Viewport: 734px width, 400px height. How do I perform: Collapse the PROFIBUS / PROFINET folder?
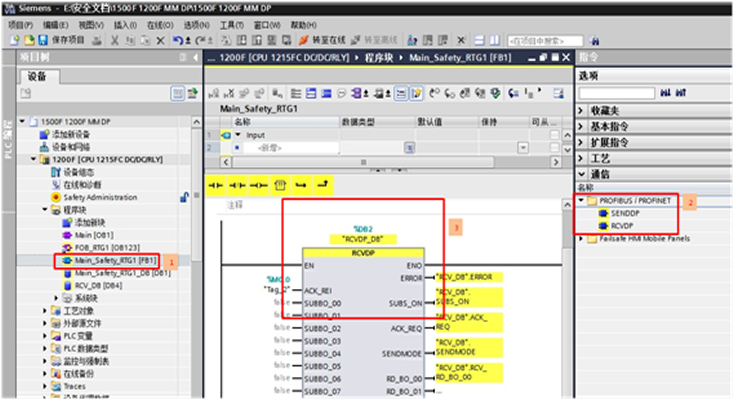581,200
